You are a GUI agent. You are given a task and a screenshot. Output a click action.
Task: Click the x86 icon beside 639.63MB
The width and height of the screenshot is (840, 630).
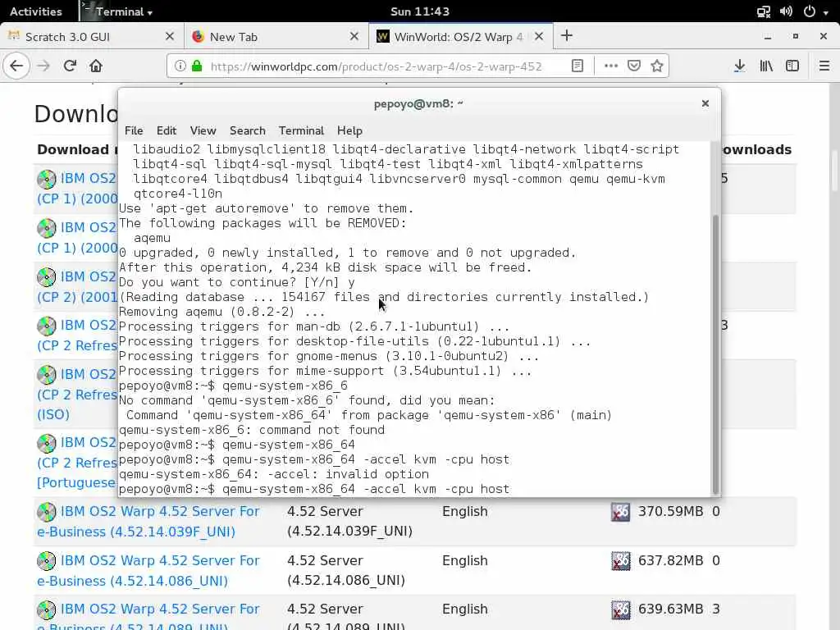coord(620,609)
